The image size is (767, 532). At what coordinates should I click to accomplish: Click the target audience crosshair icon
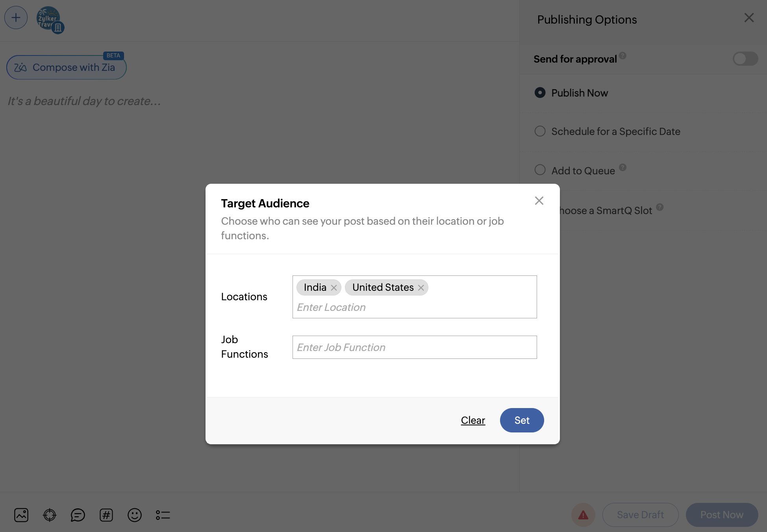[x=50, y=515]
